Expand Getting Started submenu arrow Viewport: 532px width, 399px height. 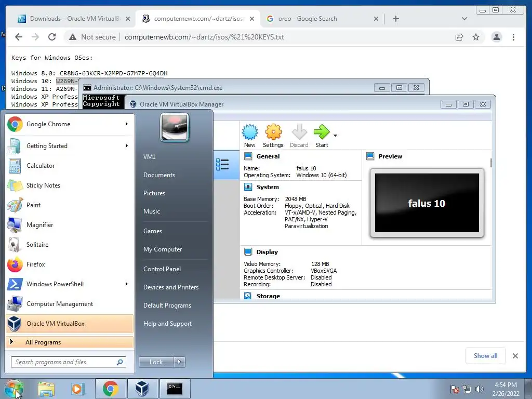pyautogui.click(x=127, y=146)
